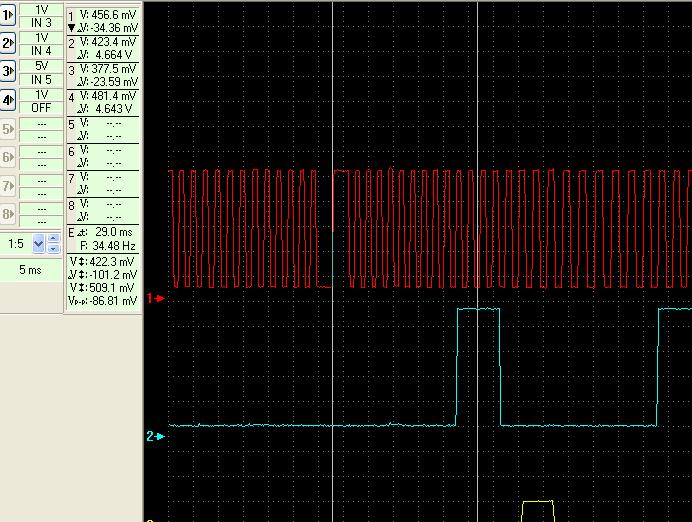Image resolution: width=692 pixels, height=522 pixels.
Task: Select channel 1 input IN 3
Action: click(x=41, y=22)
